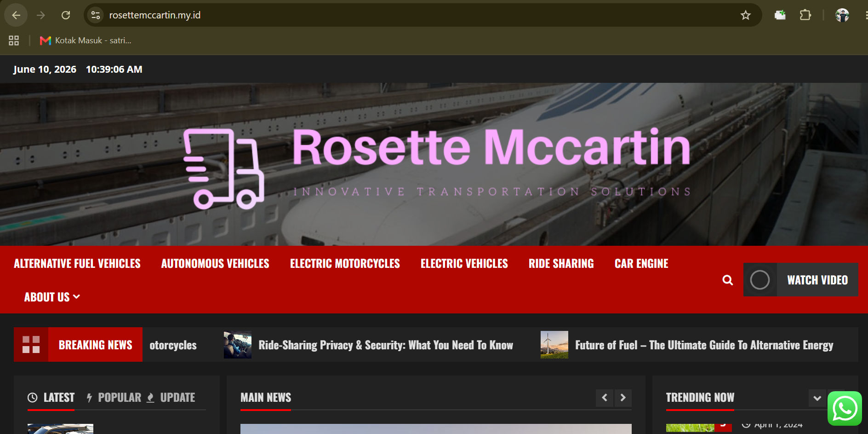
Task: Click the Ride-Sharing article thumbnail
Action: click(238, 345)
